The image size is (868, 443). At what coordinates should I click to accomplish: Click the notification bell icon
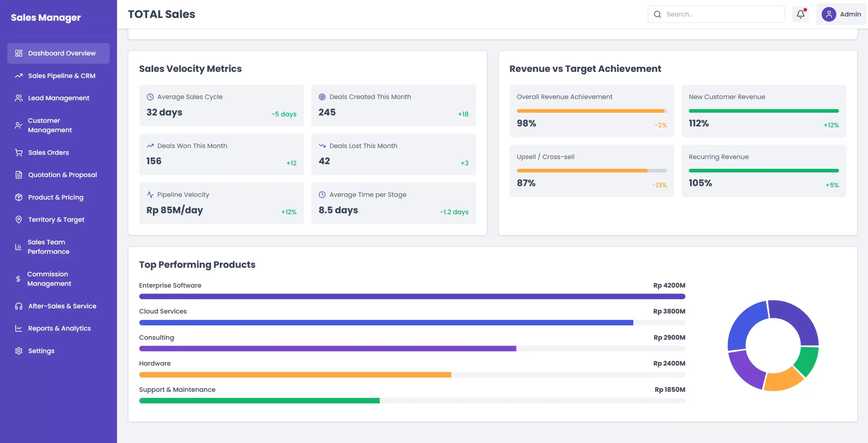(x=801, y=14)
